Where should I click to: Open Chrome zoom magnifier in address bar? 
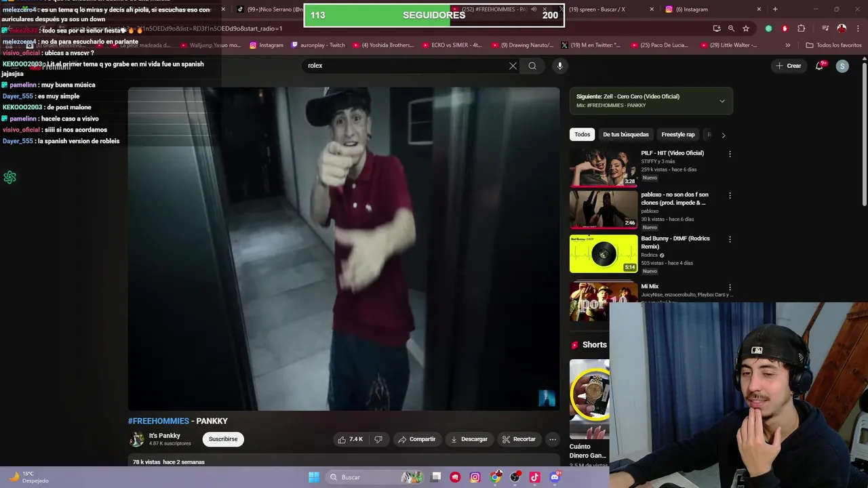coord(731,28)
